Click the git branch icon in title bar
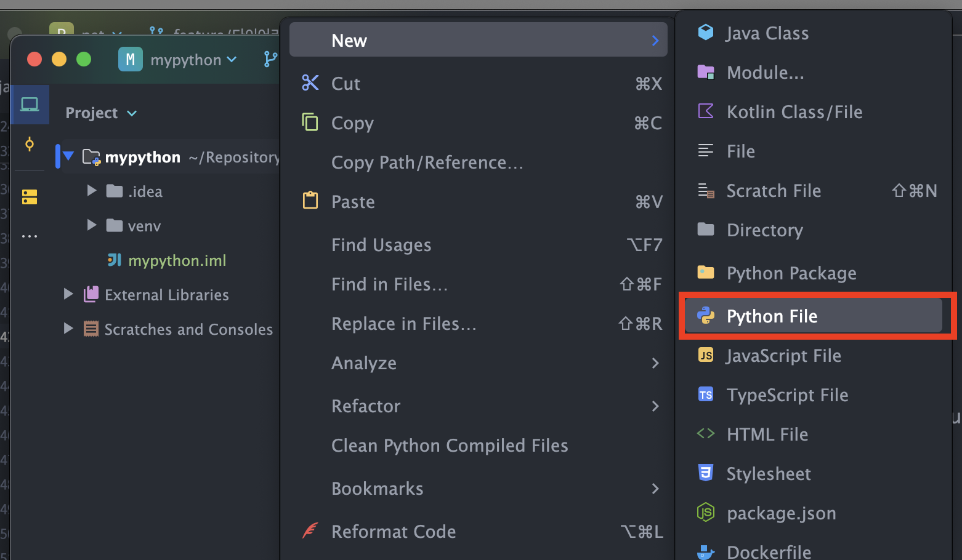 tap(270, 59)
